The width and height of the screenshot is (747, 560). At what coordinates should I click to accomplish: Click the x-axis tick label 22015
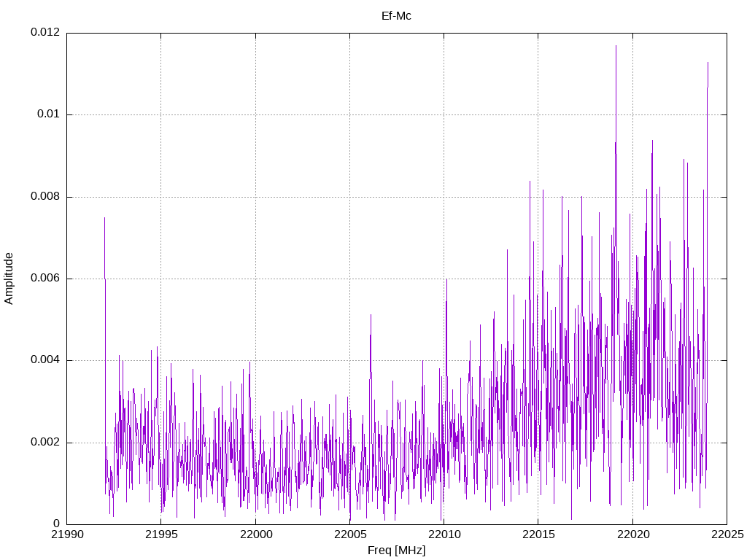coord(539,534)
